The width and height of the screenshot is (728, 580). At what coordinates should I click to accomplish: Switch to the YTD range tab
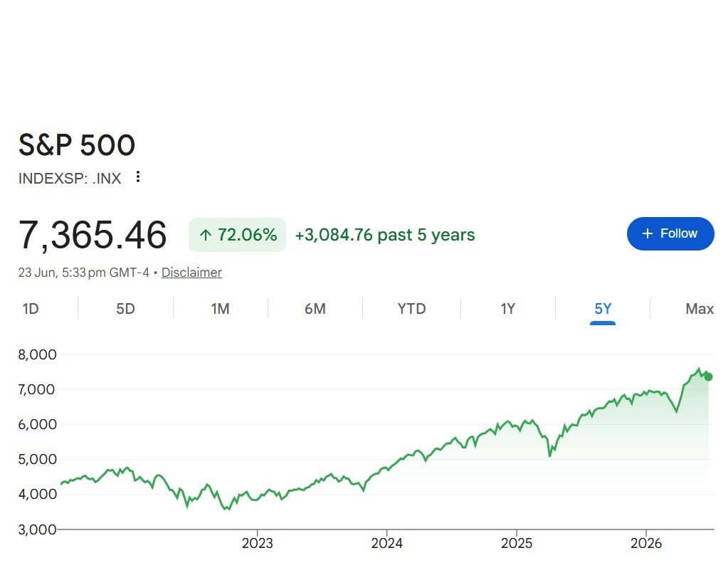pos(411,309)
